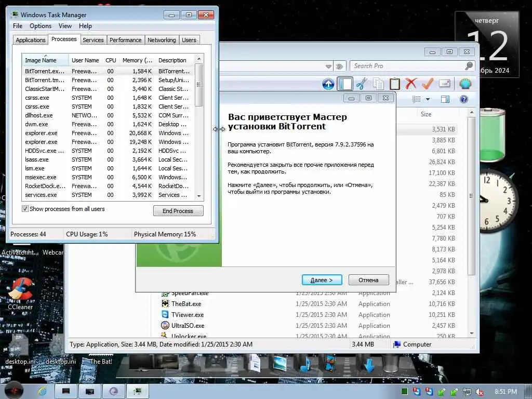
Task: Click the Properties card icon in file manager toolbar
Action: (445, 84)
